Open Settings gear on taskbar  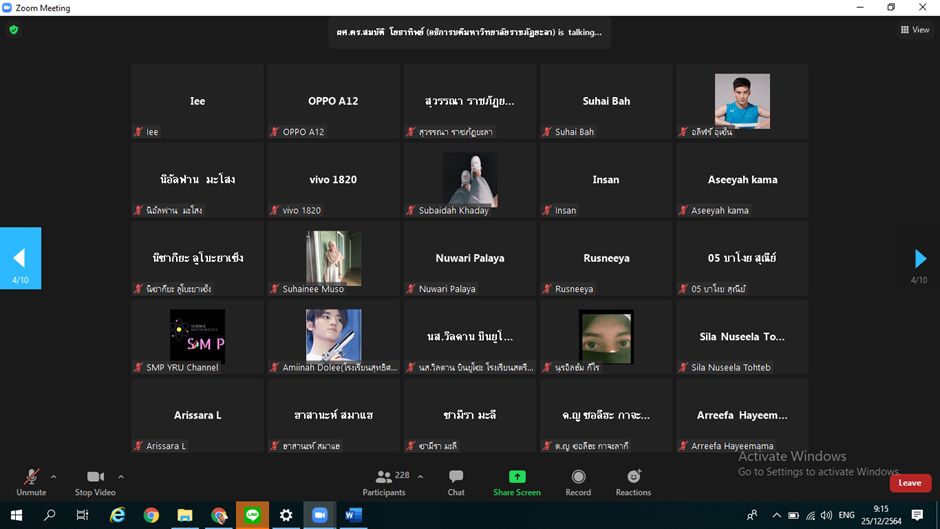(x=286, y=515)
